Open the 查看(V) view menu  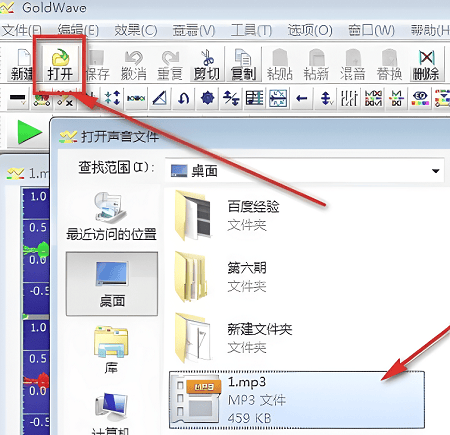(x=194, y=31)
